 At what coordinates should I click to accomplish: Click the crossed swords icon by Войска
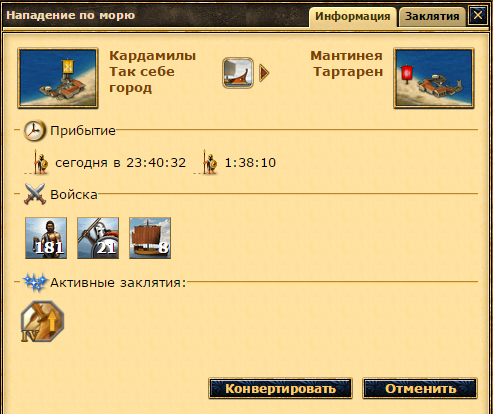click(x=35, y=194)
